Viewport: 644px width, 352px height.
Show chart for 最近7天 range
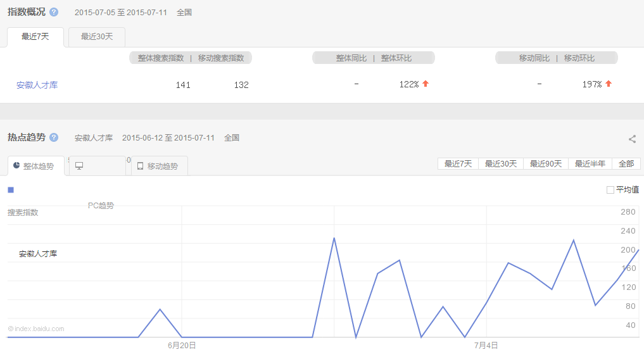pos(458,163)
